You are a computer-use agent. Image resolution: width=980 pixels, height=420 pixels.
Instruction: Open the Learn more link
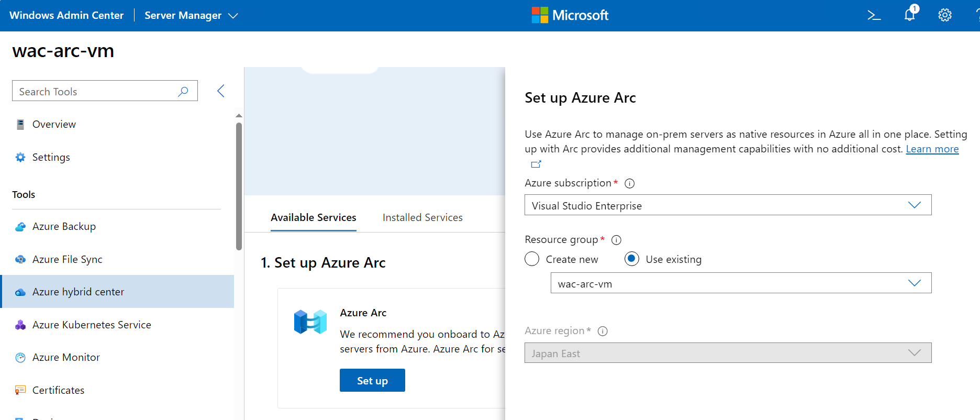932,149
